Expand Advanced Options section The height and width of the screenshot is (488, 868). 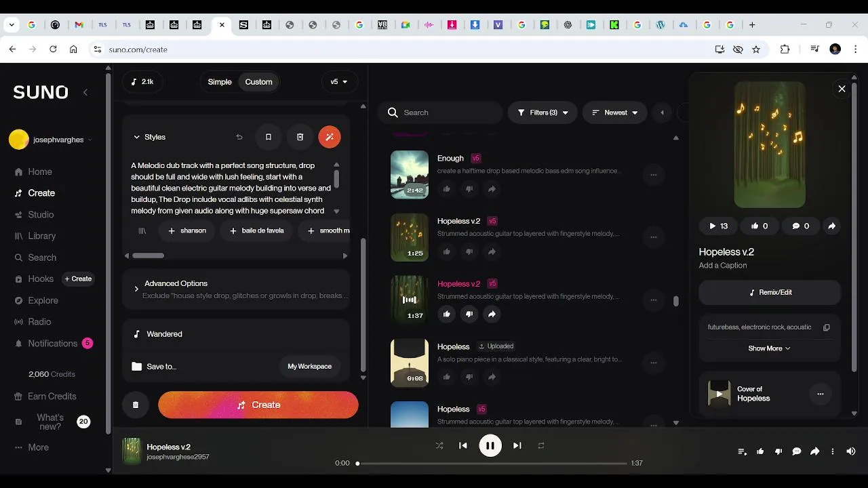point(236,289)
